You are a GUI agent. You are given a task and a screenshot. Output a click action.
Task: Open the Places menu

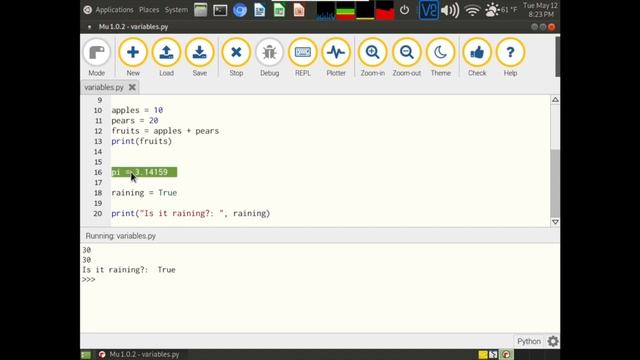(x=149, y=10)
